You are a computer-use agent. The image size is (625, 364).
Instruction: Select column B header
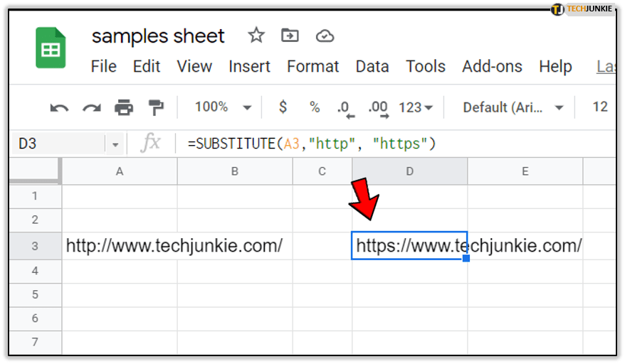click(x=235, y=171)
